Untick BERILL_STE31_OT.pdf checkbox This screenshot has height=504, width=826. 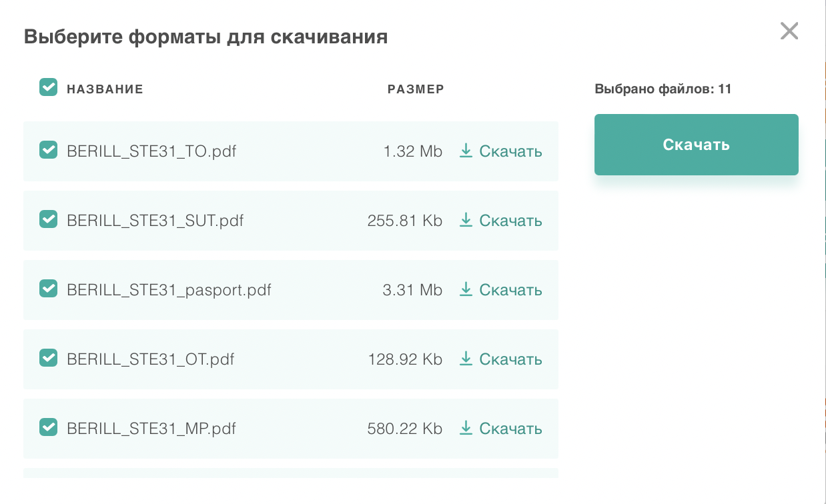pyautogui.click(x=48, y=358)
